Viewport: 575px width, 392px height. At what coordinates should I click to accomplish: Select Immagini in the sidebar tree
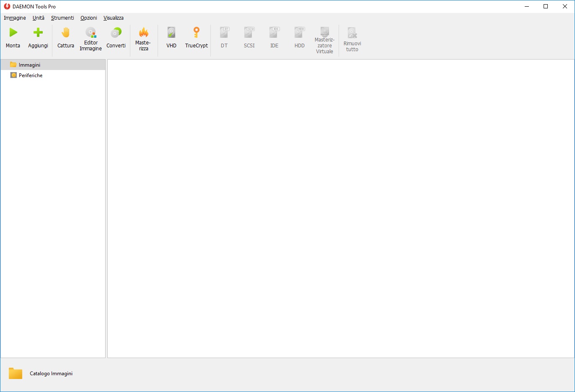click(x=53, y=65)
